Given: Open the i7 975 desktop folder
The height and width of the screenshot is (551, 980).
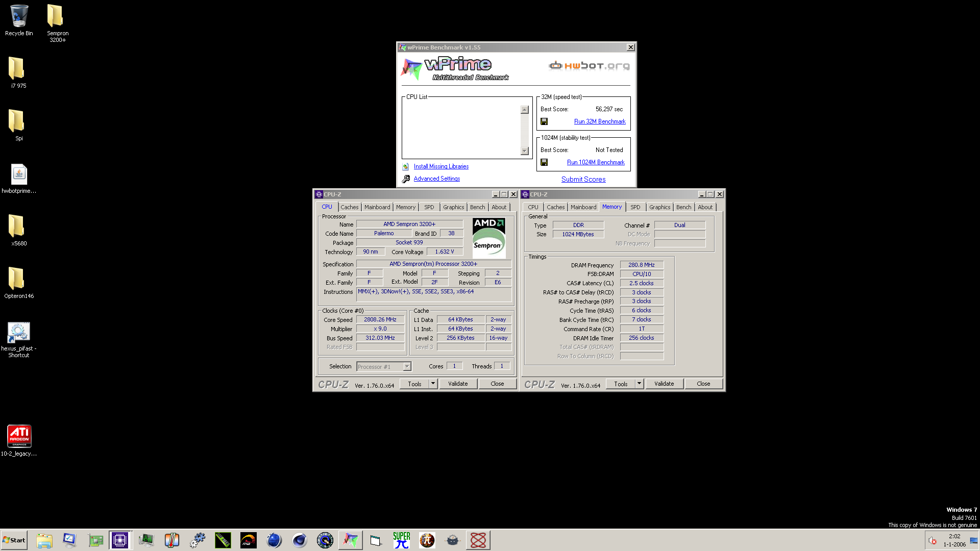Looking at the screenshot, I should click(x=18, y=72).
